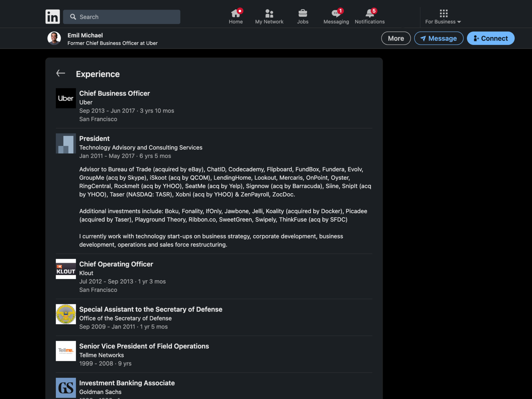The width and height of the screenshot is (532, 399).
Task: Open Special Assistant to the Secretary role
Action: click(x=151, y=309)
